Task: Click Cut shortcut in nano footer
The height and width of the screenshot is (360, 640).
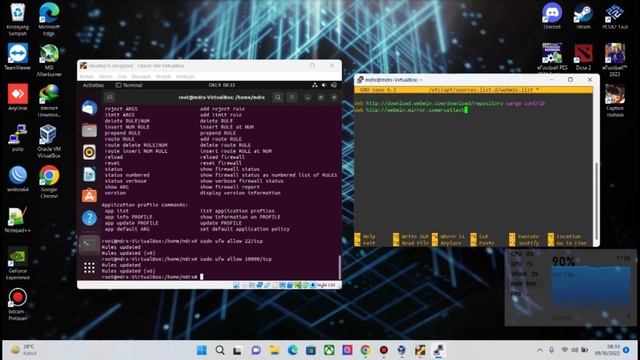Action: point(479,236)
